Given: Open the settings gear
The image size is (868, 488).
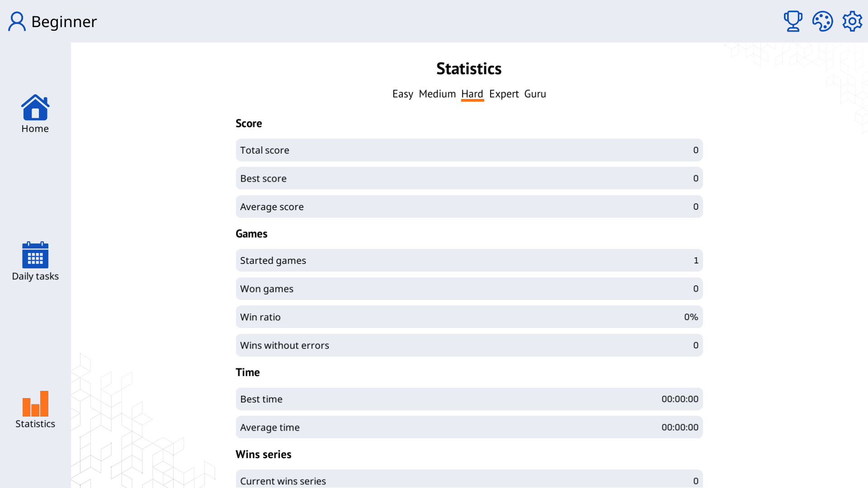Looking at the screenshot, I should tap(852, 21).
